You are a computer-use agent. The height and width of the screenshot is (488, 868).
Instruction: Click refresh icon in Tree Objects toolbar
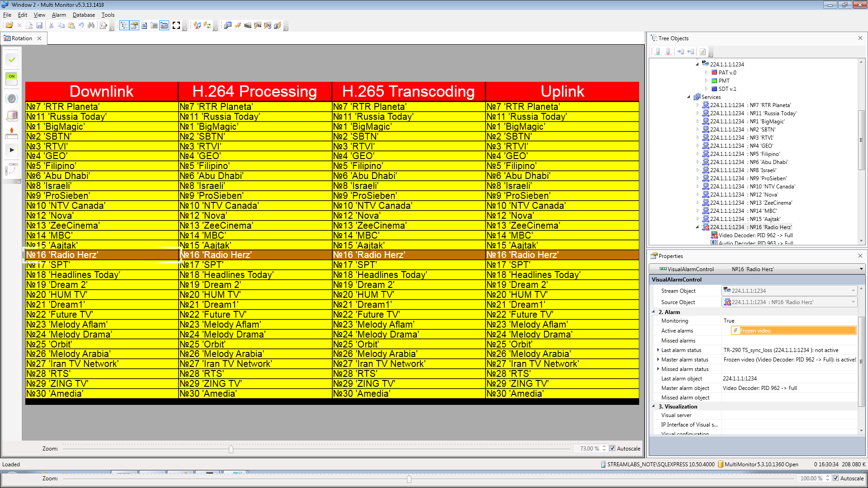click(x=703, y=52)
